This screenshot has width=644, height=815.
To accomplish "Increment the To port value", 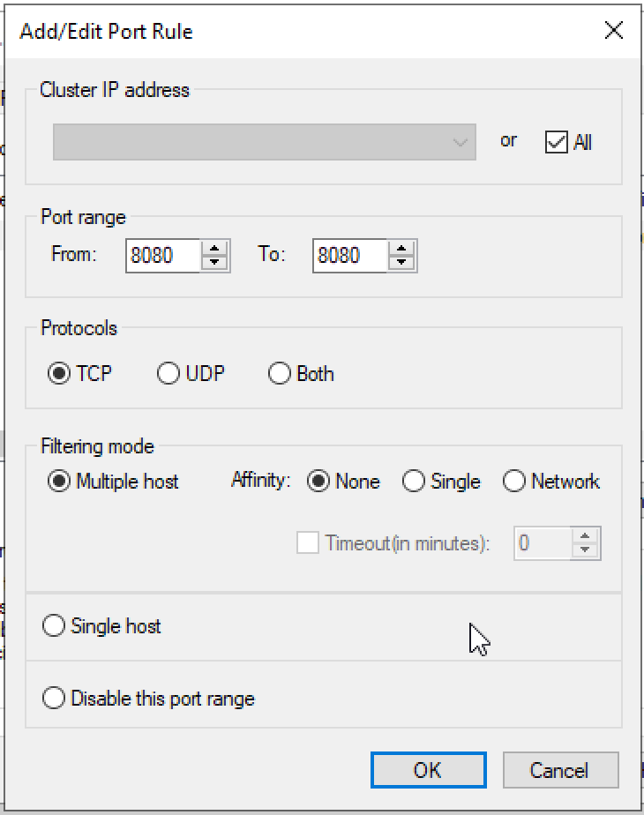I will 401,250.
